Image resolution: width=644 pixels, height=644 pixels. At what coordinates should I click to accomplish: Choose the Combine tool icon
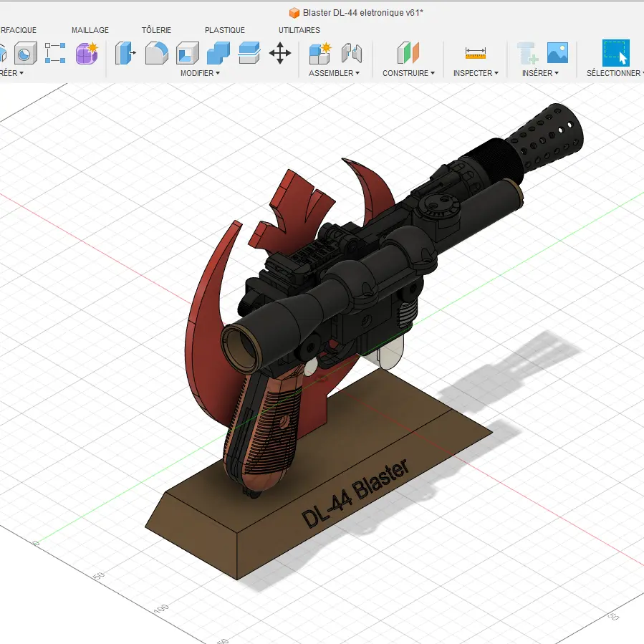pyautogui.click(x=218, y=53)
